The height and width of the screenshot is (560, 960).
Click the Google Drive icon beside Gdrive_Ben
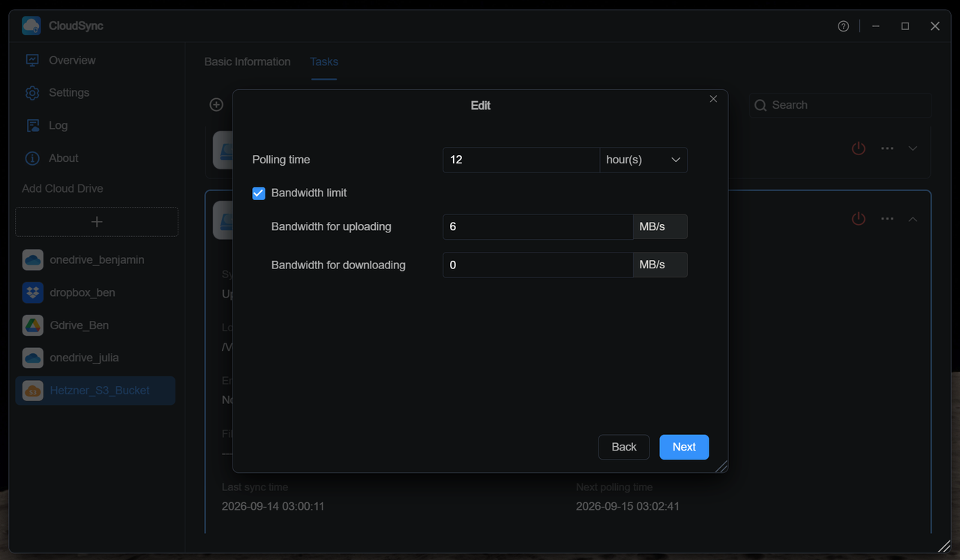pyautogui.click(x=32, y=325)
